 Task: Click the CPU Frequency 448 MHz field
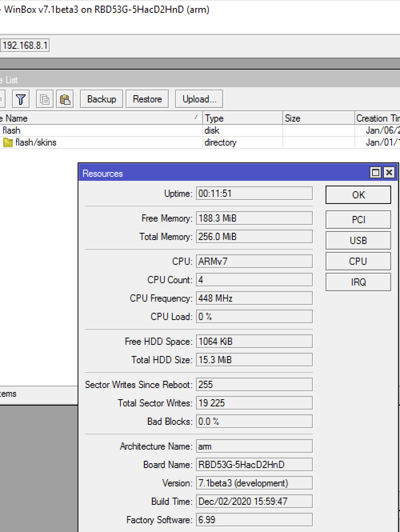pos(254,298)
